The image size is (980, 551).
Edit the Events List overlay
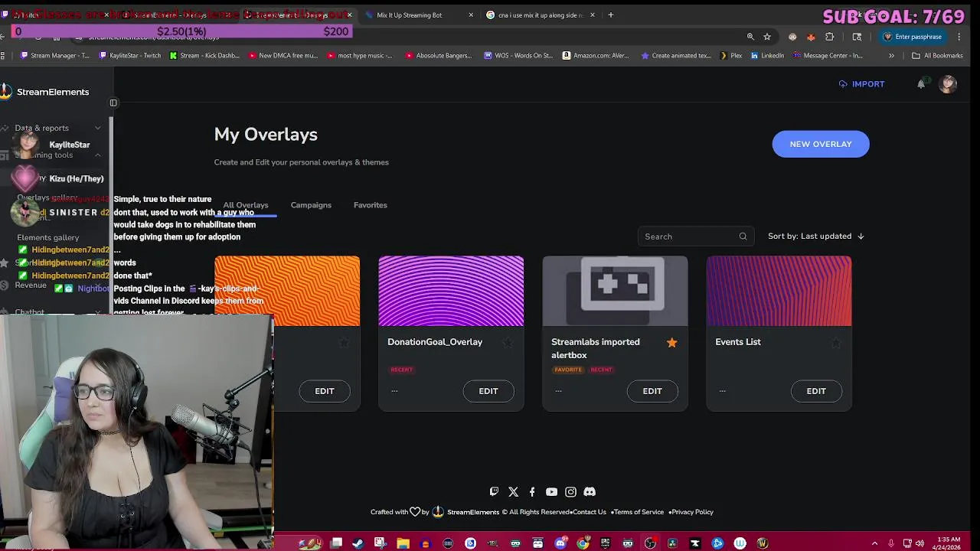(x=816, y=391)
